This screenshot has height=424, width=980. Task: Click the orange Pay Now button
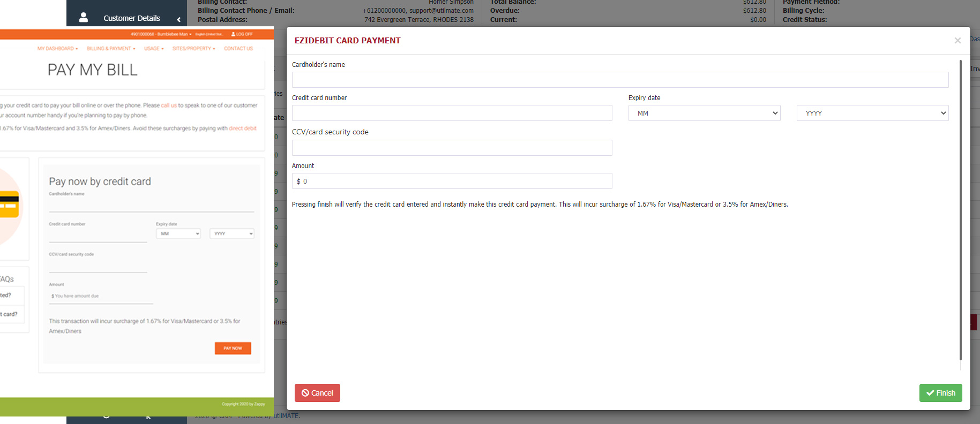coord(233,348)
